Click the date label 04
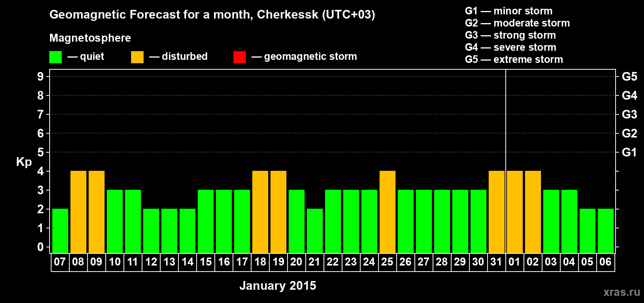644x303 pixels. coord(569,262)
